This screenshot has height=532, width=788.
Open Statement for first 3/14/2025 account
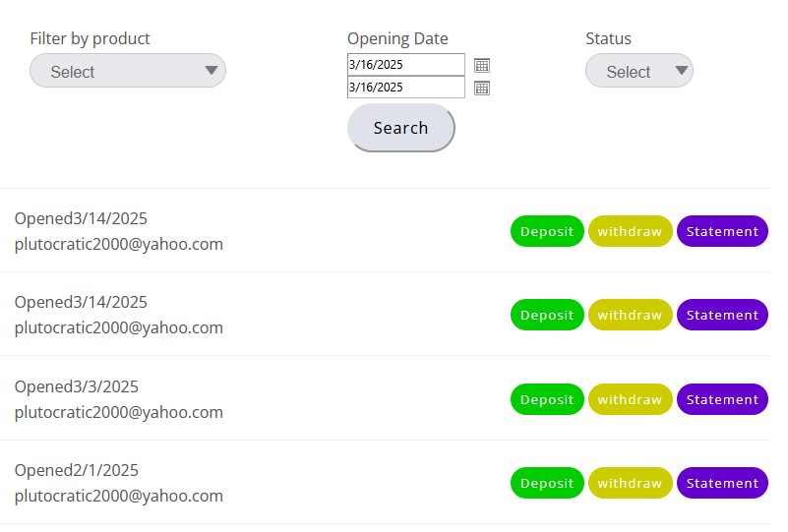click(x=722, y=231)
